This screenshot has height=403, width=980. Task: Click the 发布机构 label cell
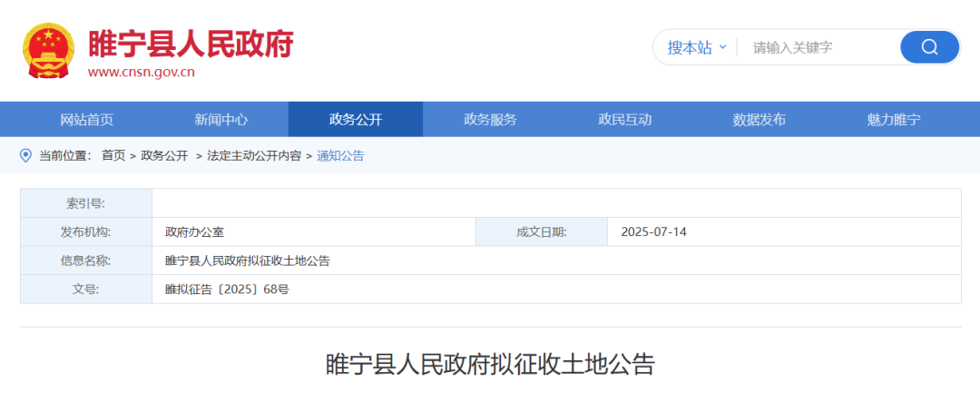tap(86, 232)
